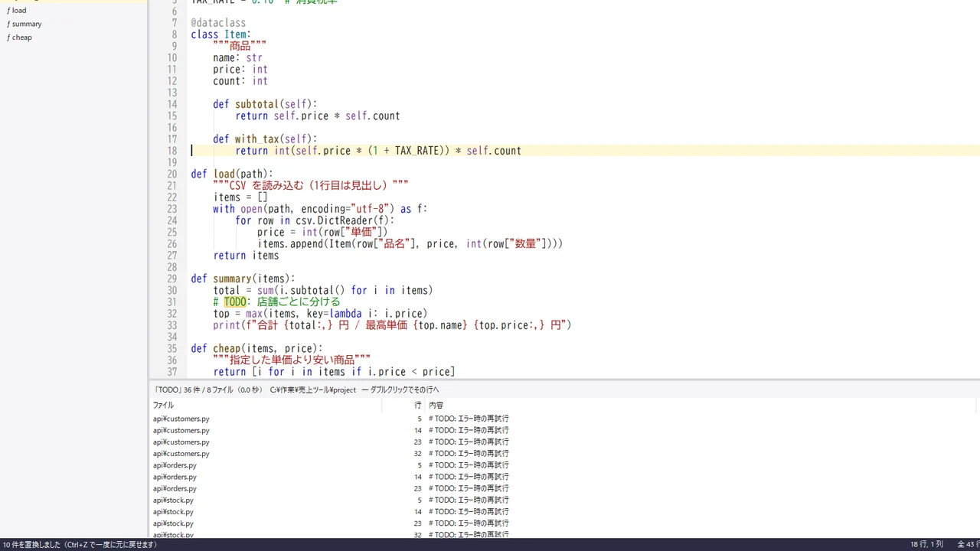
Task: Click the 'count: int' field line
Action: coord(240,81)
